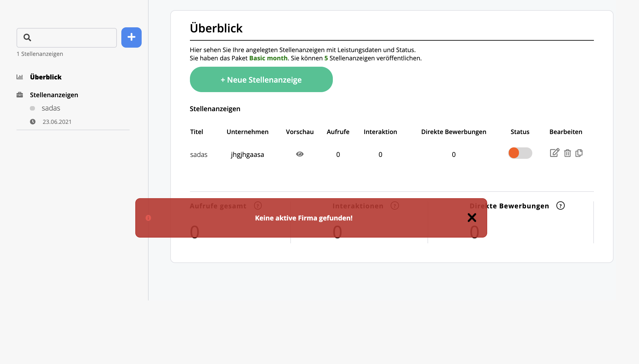Click the Keine aktive Firma gefunden message

pyautogui.click(x=304, y=218)
